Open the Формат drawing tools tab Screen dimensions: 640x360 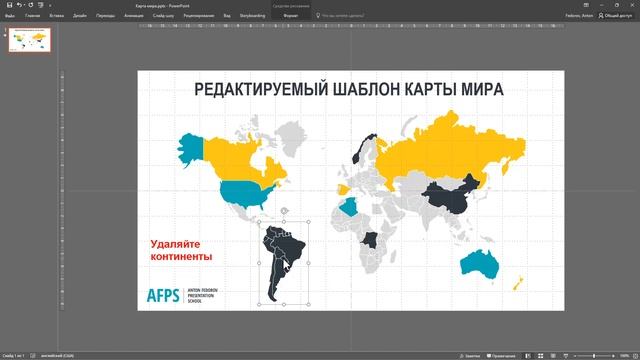point(291,16)
